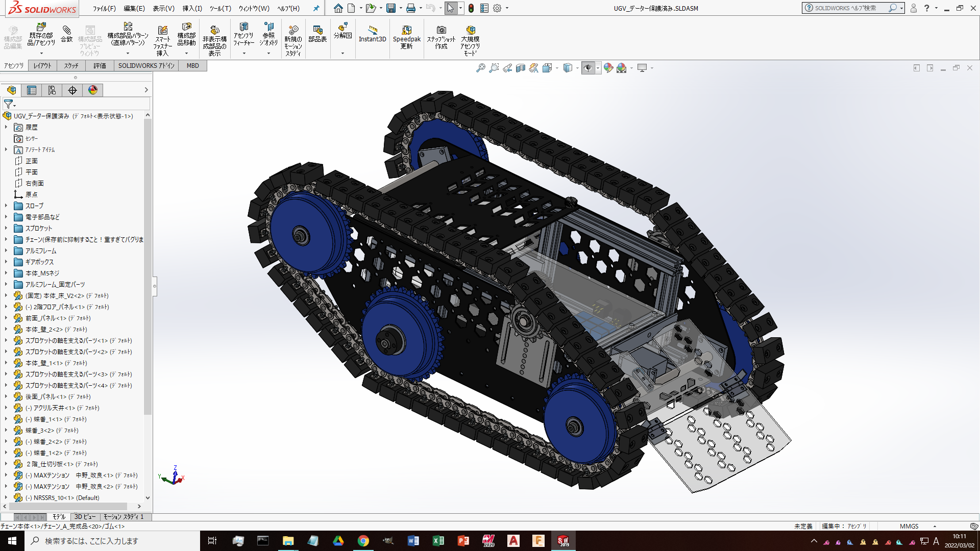
Task: Open Hide/Show Items dropdown arrow
Action: tap(598, 68)
